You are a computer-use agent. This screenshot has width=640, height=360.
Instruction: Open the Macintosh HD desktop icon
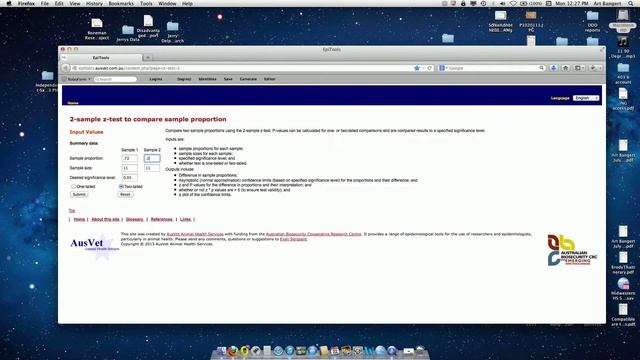click(x=623, y=20)
